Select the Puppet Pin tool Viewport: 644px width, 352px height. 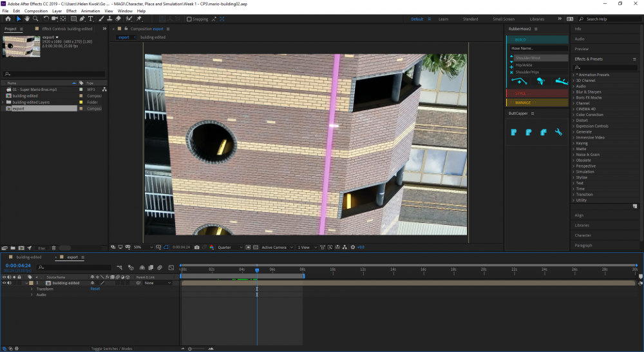(x=139, y=19)
